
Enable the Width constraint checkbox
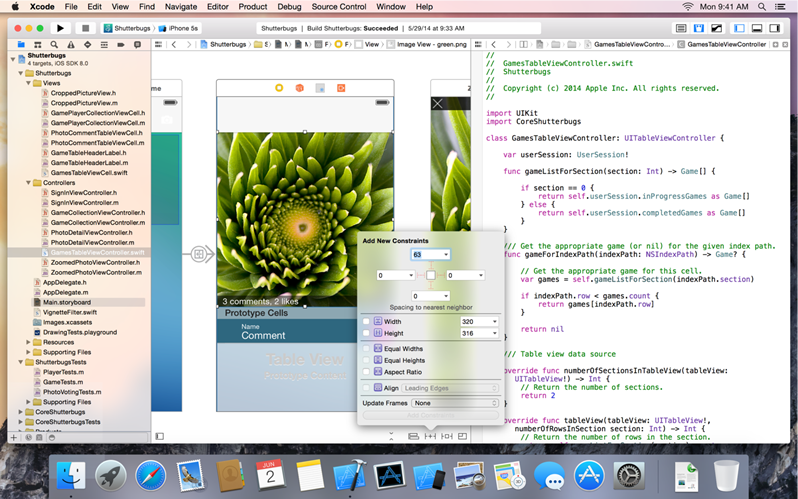pyautogui.click(x=366, y=321)
